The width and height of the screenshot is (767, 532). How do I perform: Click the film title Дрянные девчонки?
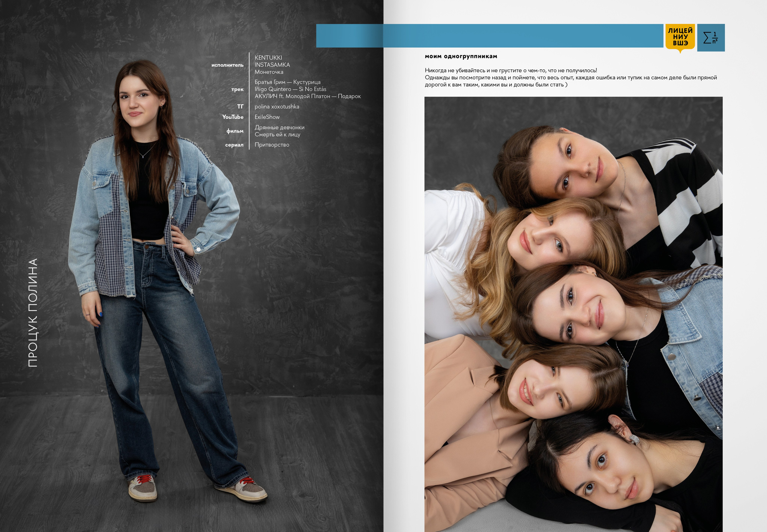pos(279,127)
